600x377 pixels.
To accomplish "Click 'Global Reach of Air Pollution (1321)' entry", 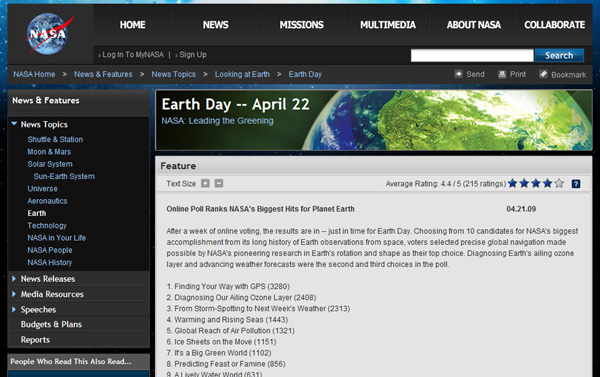I will (231, 331).
